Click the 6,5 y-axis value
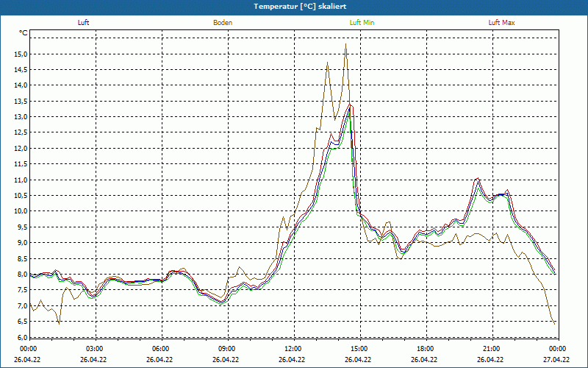 pyautogui.click(x=22, y=322)
